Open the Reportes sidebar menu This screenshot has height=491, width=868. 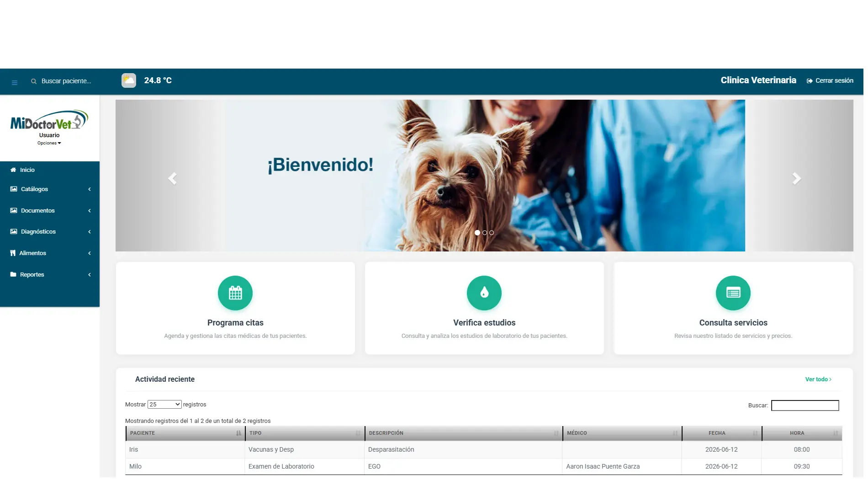[x=50, y=274]
